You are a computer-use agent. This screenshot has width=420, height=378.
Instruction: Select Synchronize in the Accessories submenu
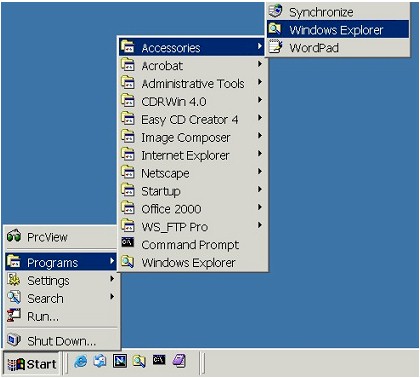coord(338,12)
